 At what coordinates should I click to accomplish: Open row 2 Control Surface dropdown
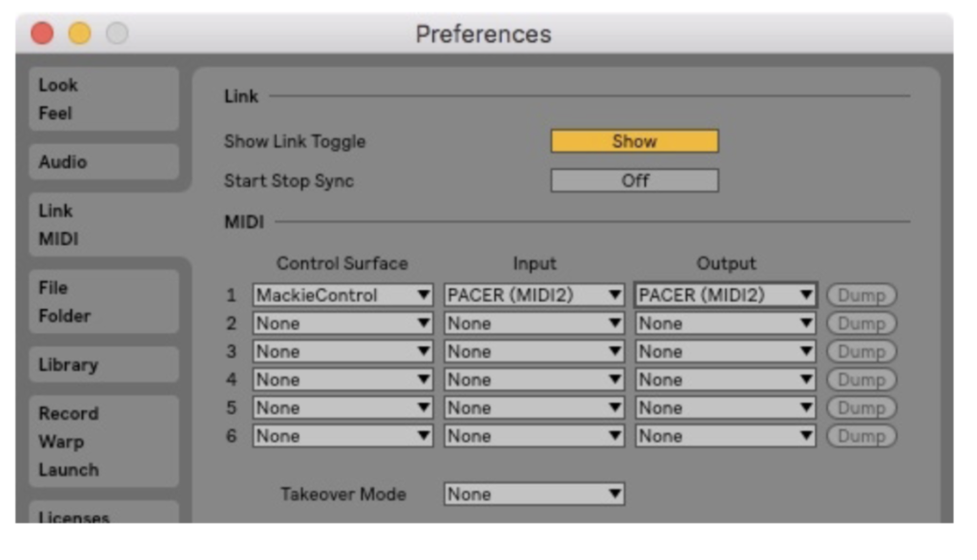[343, 323]
